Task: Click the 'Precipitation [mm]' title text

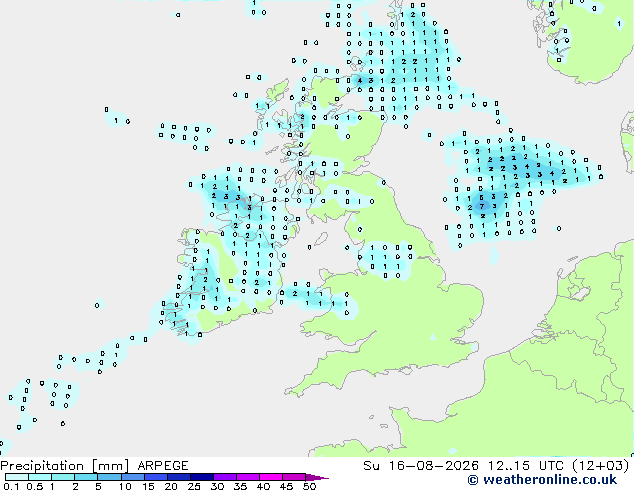Action: click(64, 466)
